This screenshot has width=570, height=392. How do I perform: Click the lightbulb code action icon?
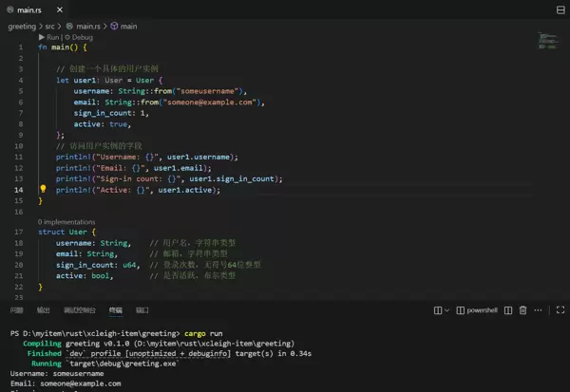(43, 189)
